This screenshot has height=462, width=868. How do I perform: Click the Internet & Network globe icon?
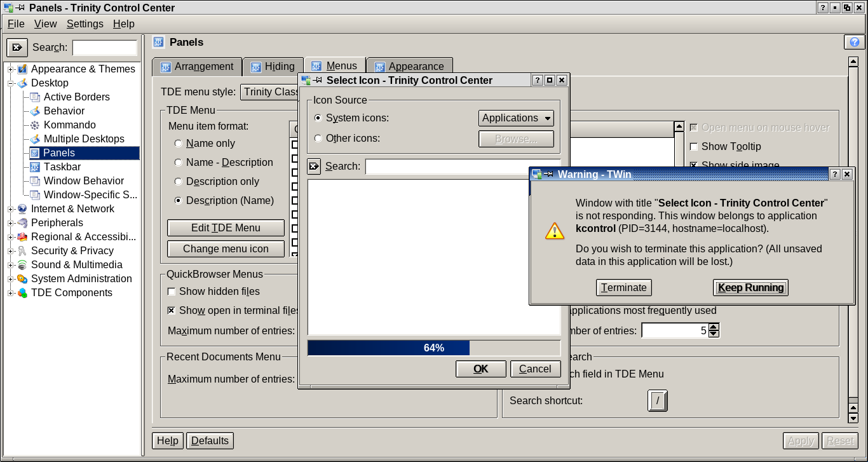pyautogui.click(x=22, y=208)
